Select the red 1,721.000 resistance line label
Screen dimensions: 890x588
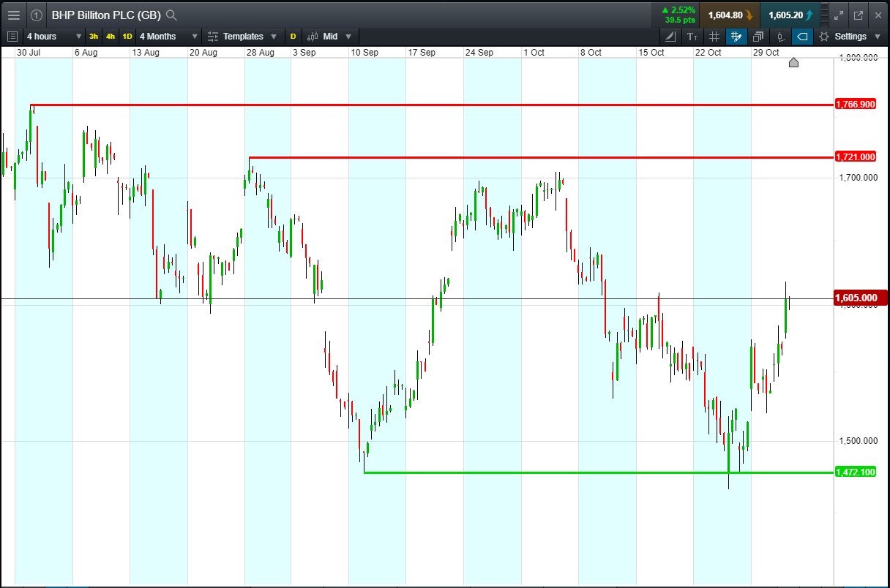(x=855, y=157)
